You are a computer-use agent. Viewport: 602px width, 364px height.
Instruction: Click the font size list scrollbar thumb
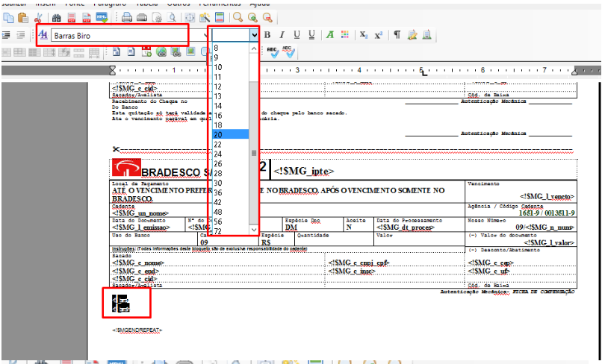click(254, 153)
